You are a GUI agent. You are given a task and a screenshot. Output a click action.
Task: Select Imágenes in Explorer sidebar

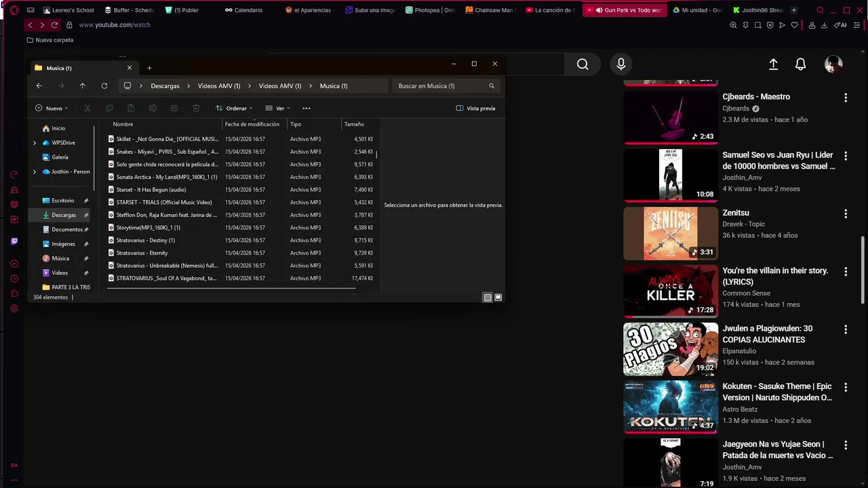point(64,244)
